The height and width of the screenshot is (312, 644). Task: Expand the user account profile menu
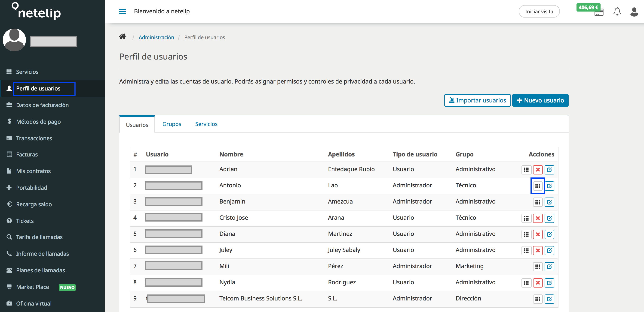tap(634, 11)
